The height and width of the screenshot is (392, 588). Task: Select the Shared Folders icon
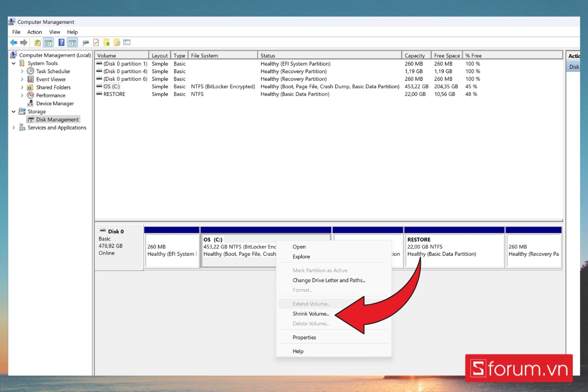point(30,87)
